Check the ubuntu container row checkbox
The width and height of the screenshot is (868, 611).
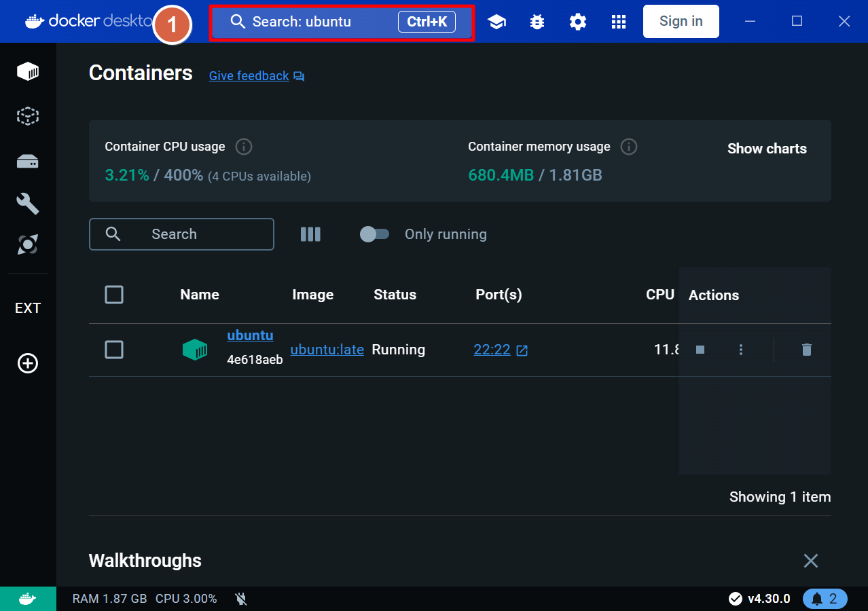coord(114,350)
